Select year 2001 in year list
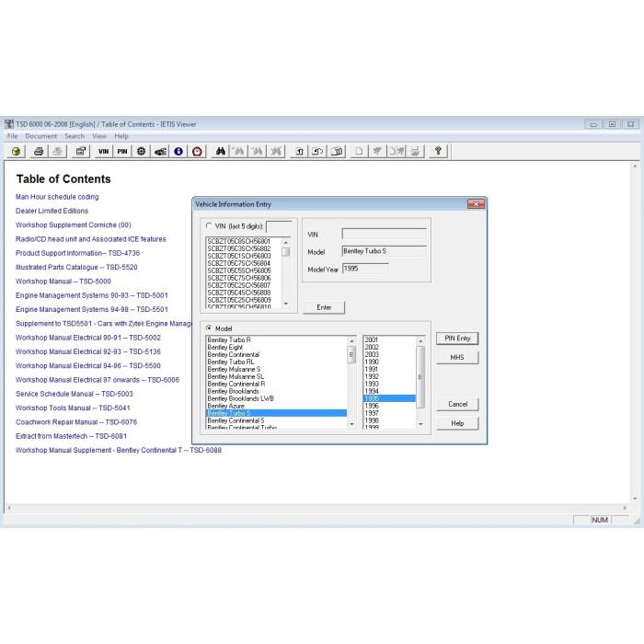The width and height of the screenshot is (644, 644). 389,339
